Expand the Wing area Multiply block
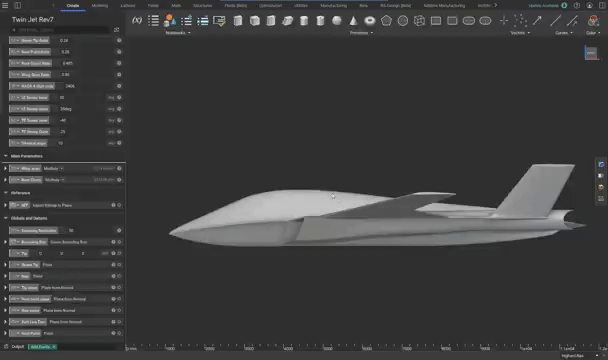The width and height of the screenshot is (608, 360). pos(5,168)
